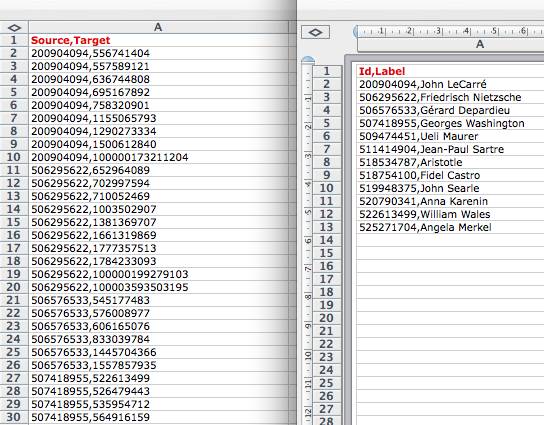Click cell '507418955,564916159'
544x425 pixels.
pos(158,417)
